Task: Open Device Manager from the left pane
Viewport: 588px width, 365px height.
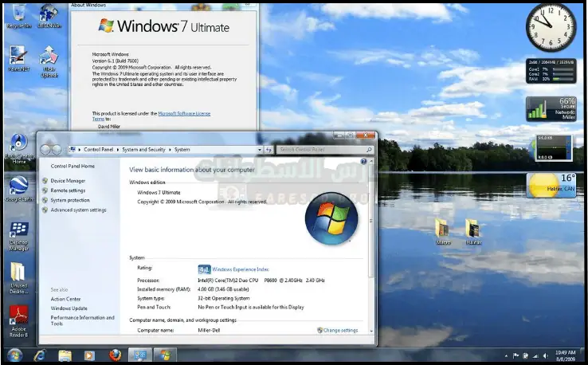Action: coord(68,181)
